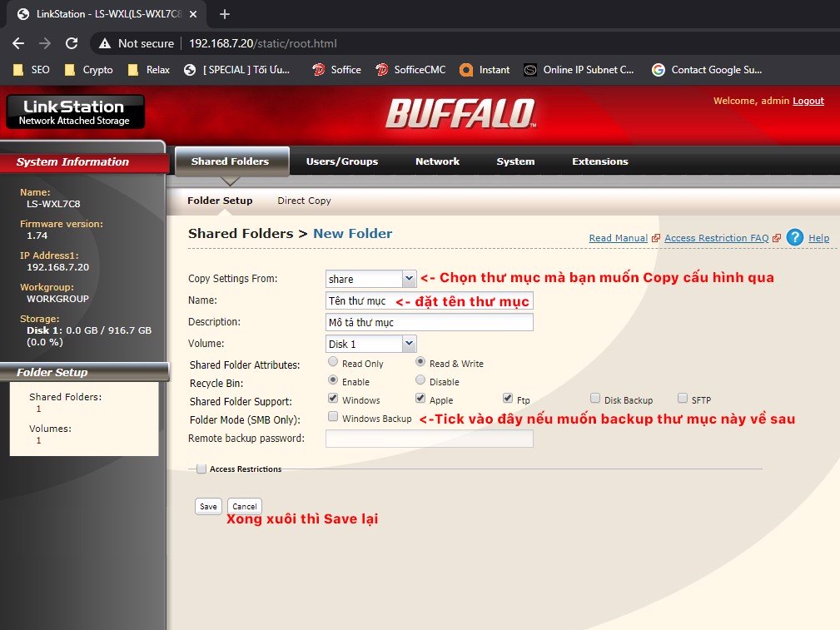Click external link icon beside Access Restriction FAQ
Screen dimensions: 840x630
pos(777,238)
